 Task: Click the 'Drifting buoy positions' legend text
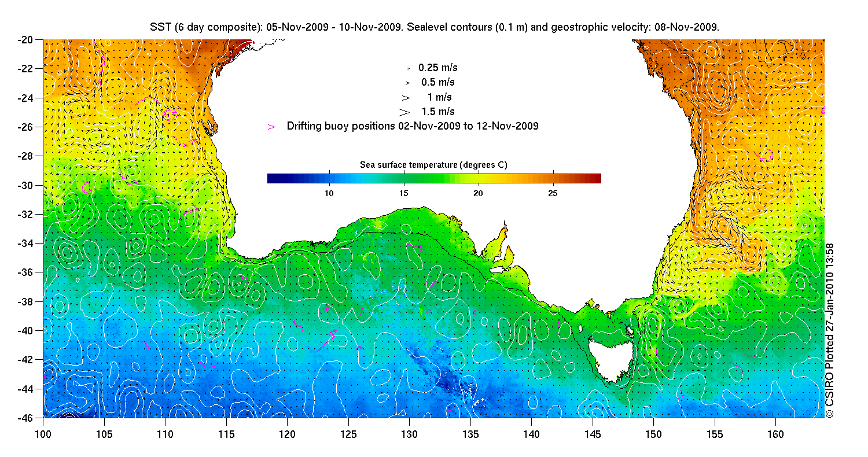pyautogui.click(x=413, y=126)
